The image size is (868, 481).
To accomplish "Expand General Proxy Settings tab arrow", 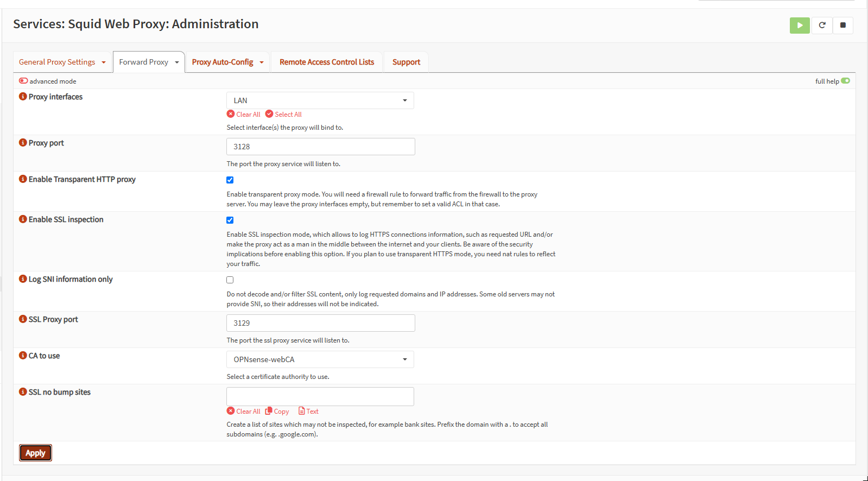I will pyautogui.click(x=104, y=62).
